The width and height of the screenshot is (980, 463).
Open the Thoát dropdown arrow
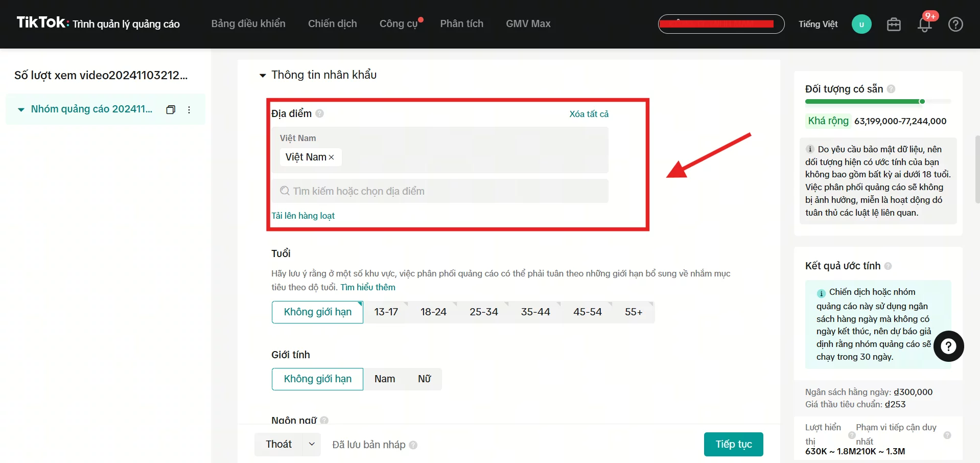pyautogui.click(x=312, y=445)
